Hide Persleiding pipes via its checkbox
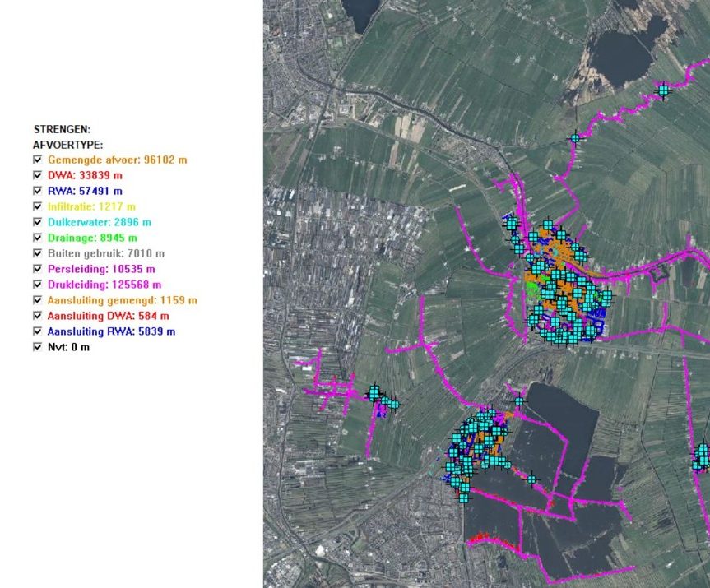The width and height of the screenshot is (710, 588). [x=37, y=269]
